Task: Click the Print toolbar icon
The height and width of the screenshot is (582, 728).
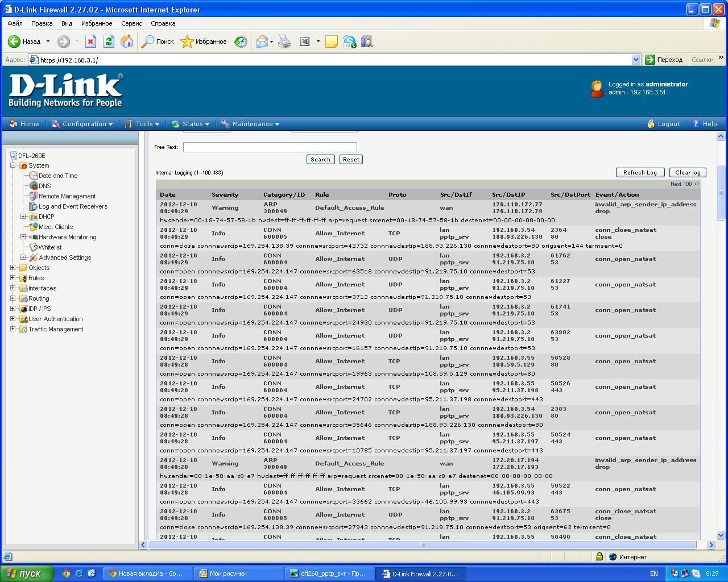Action: tap(284, 41)
